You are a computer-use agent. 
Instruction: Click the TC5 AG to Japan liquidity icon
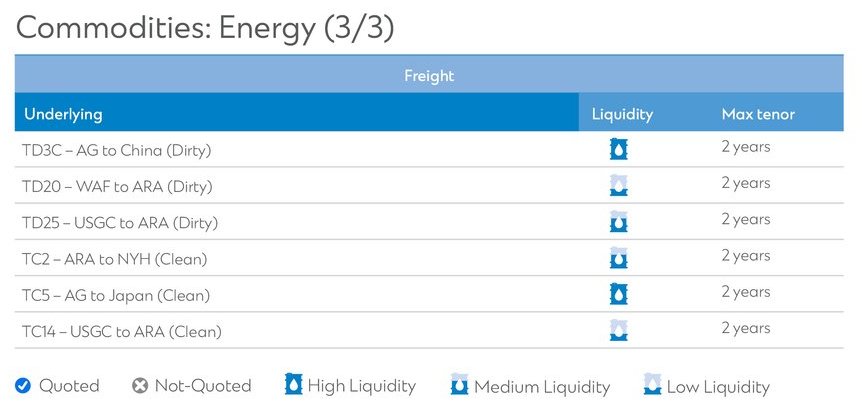[619, 294]
